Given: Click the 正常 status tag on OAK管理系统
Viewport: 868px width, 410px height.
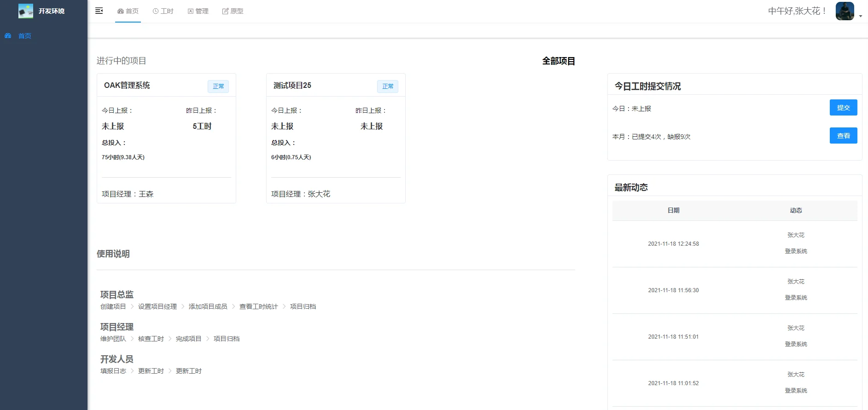Looking at the screenshot, I should click(218, 86).
